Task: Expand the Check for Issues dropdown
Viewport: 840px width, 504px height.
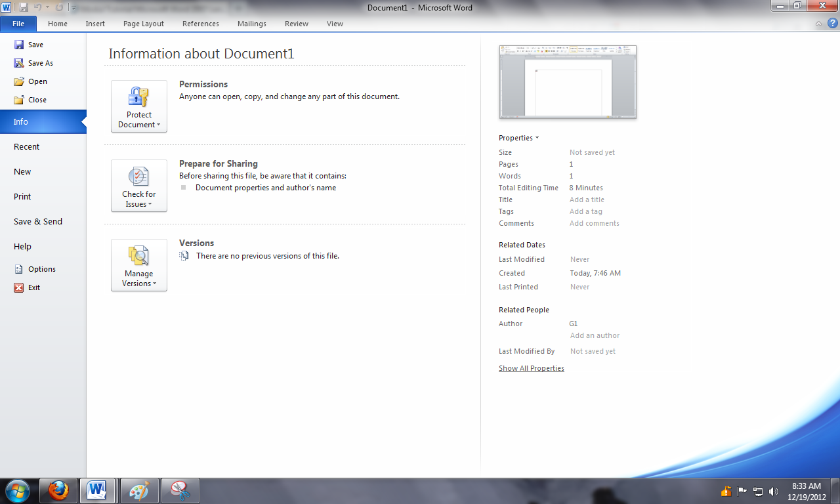Action: click(x=139, y=186)
